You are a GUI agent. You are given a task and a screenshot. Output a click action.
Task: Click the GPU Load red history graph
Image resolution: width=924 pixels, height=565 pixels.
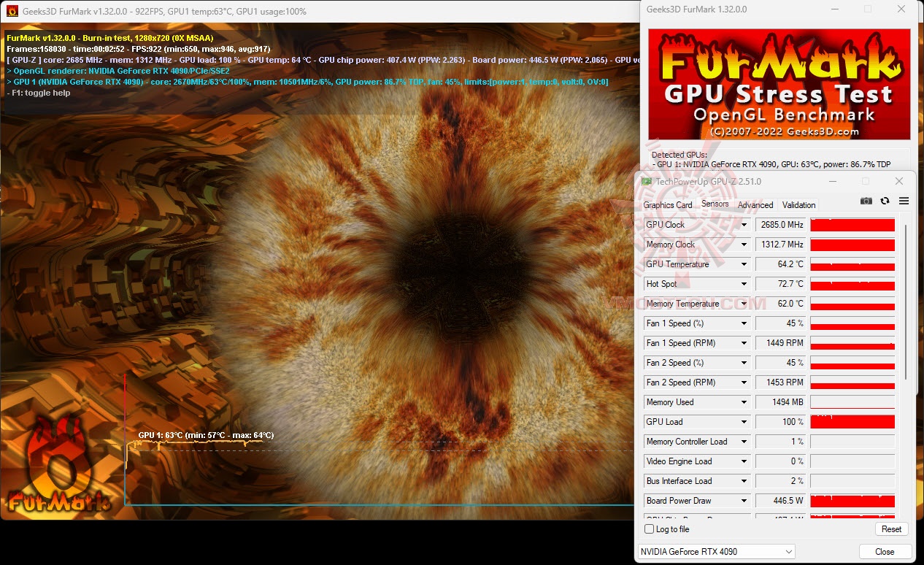[x=852, y=422]
